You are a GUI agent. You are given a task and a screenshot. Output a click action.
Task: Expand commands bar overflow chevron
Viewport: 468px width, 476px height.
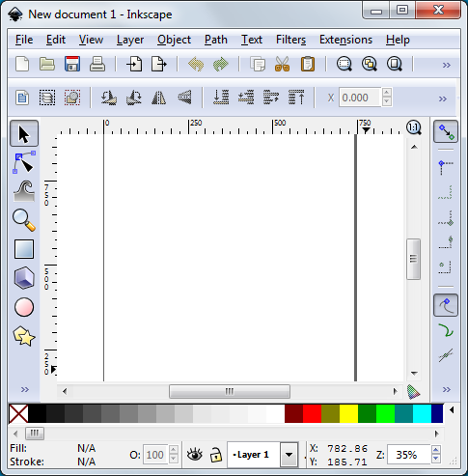click(x=447, y=66)
